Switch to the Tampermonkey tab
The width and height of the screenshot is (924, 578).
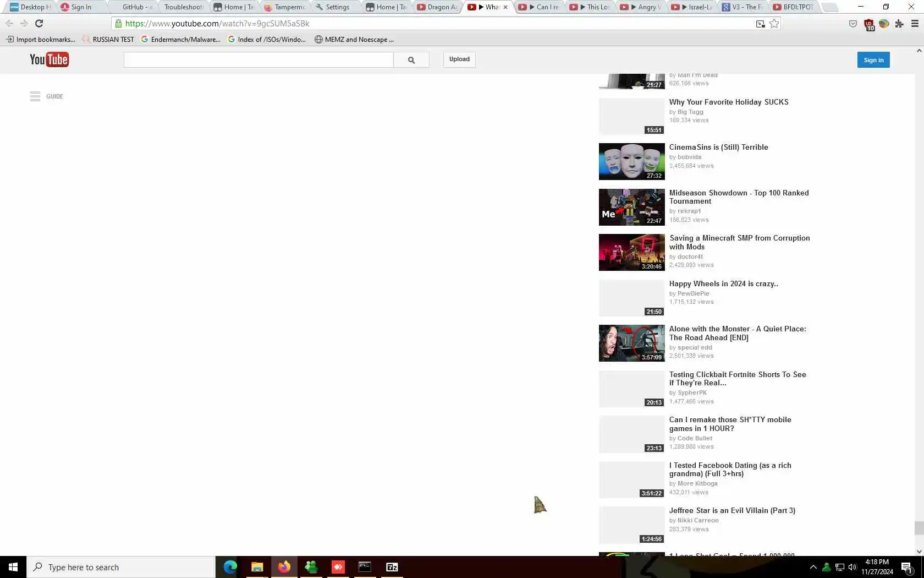point(284,7)
